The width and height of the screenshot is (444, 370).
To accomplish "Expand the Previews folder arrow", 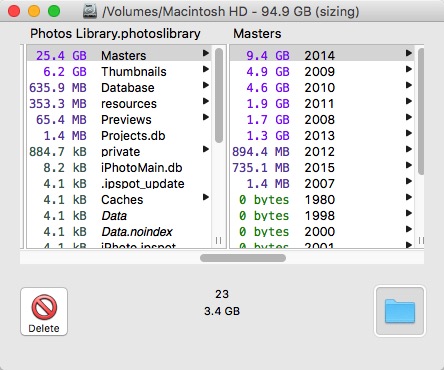I will pyautogui.click(x=206, y=117).
